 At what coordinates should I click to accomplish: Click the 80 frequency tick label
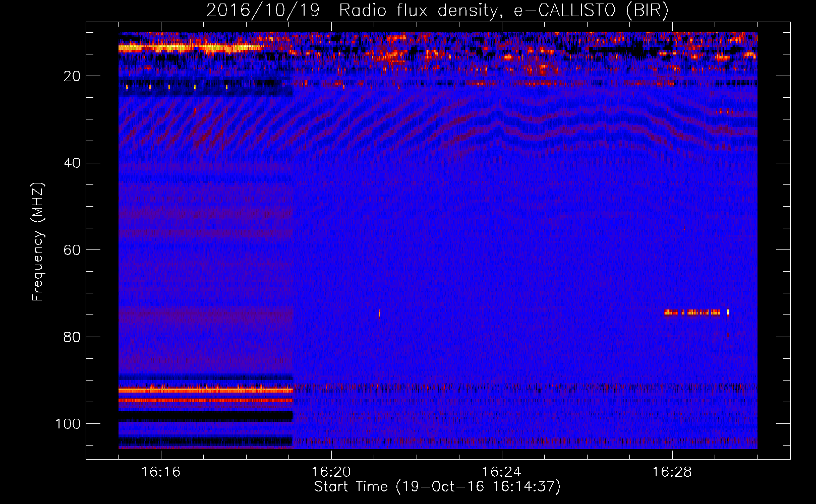tap(72, 337)
